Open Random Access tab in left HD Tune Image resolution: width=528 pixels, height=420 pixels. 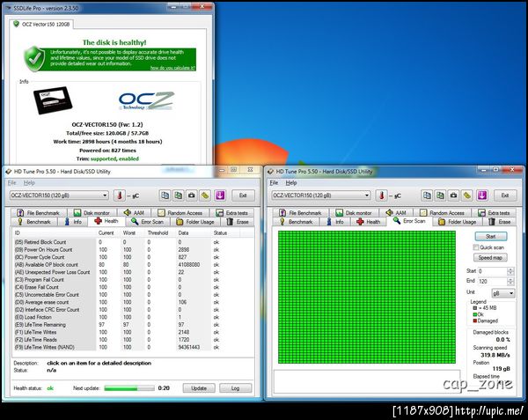point(180,213)
